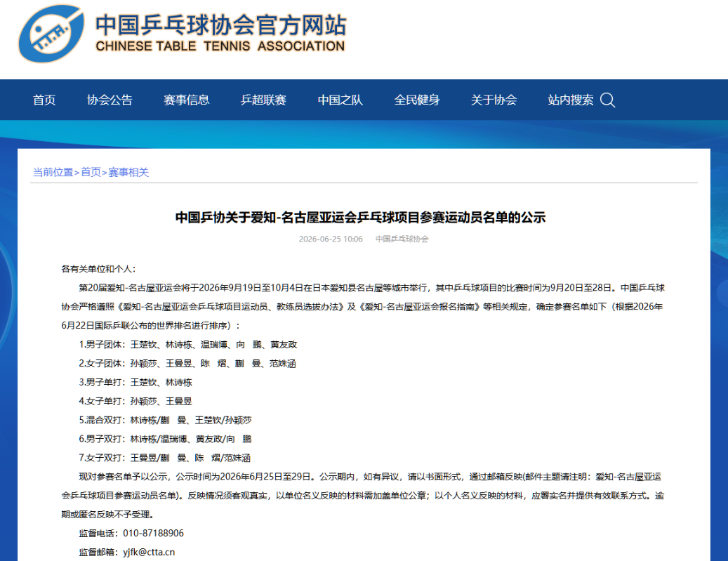The width and height of the screenshot is (728, 561).
Task: Click the 当前位置 breadcrumb link
Action: pos(53,172)
